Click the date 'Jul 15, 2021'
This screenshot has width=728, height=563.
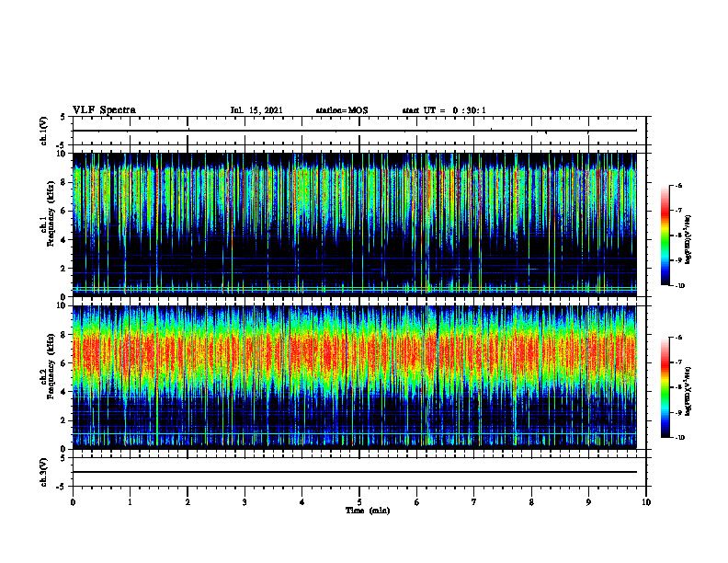tap(256, 110)
